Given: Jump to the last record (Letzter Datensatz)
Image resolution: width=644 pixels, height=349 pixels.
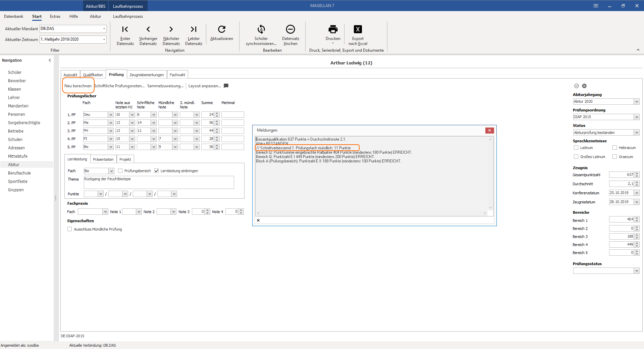Looking at the screenshot, I should click(194, 29).
